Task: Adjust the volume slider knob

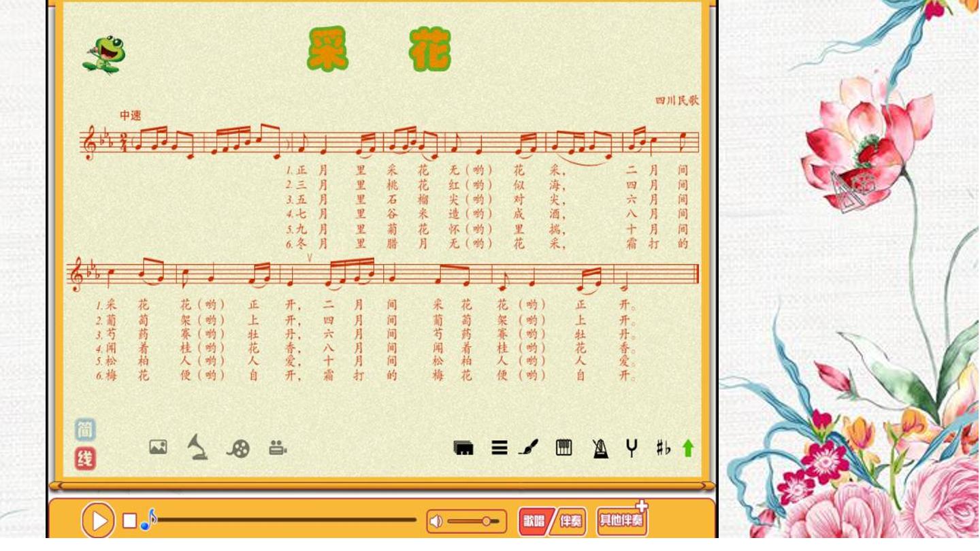Action: coord(487,521)
